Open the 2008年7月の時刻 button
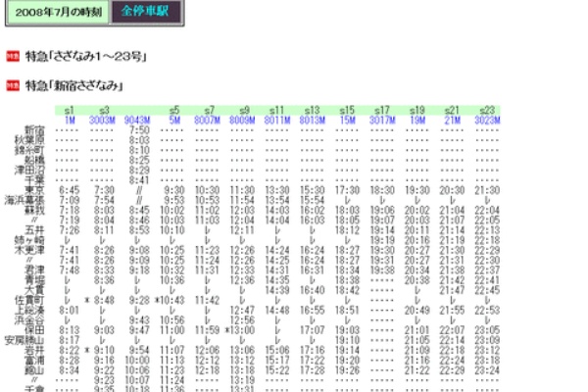 (x=58, y=12)
